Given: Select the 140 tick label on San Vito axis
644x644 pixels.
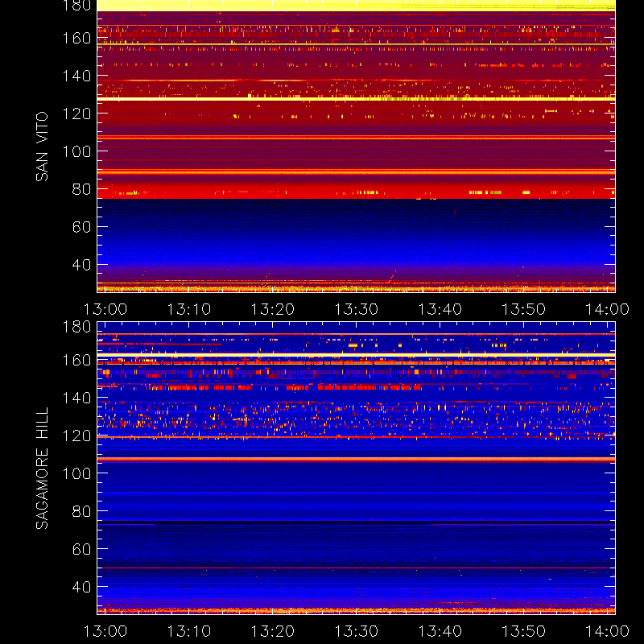Looking at the screenshot, I should click(76, 76).
